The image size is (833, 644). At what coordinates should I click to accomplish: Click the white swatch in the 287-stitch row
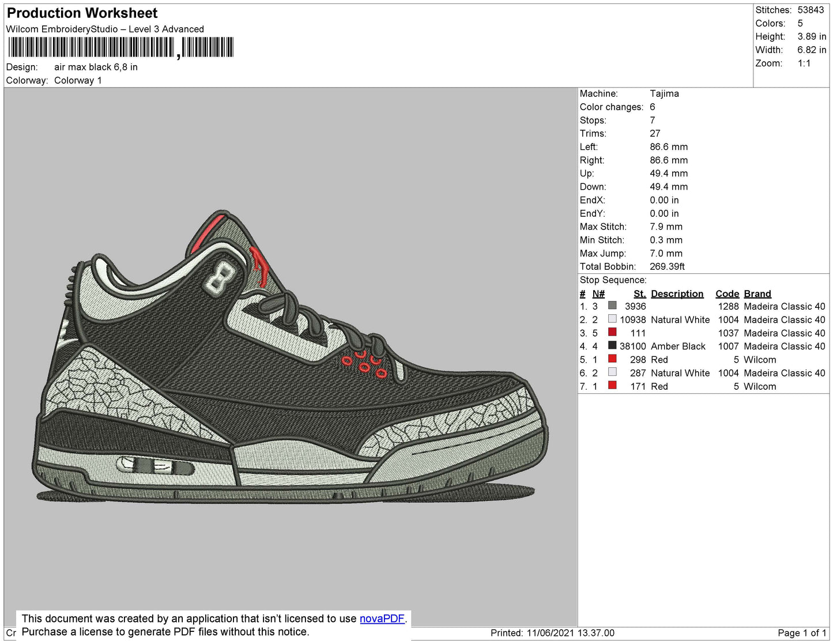click(x=612, y=372)
